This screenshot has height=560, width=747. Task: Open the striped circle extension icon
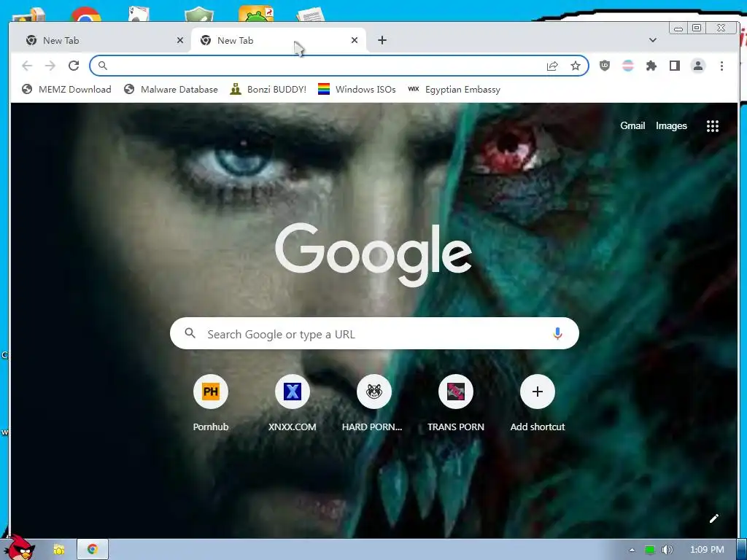628,66
